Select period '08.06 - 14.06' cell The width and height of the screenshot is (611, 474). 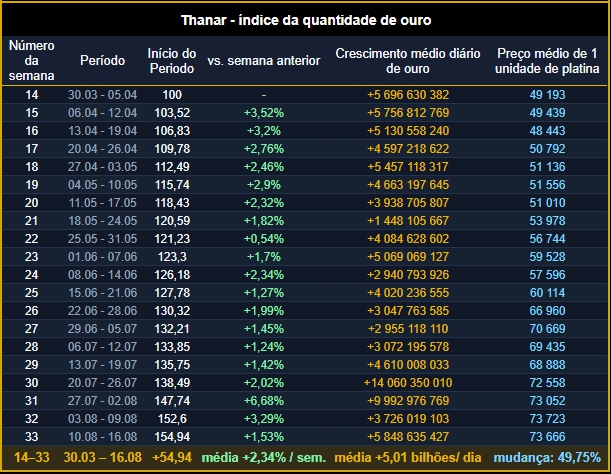pos(102,275)
